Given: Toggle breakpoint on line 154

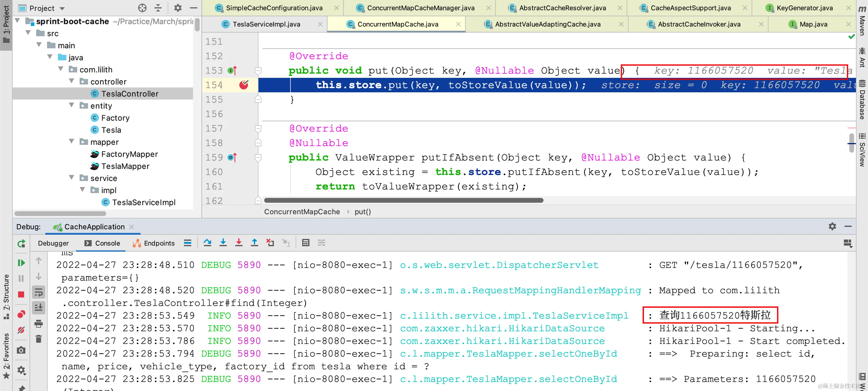Looking at the screenshot, I should [244, 85].
